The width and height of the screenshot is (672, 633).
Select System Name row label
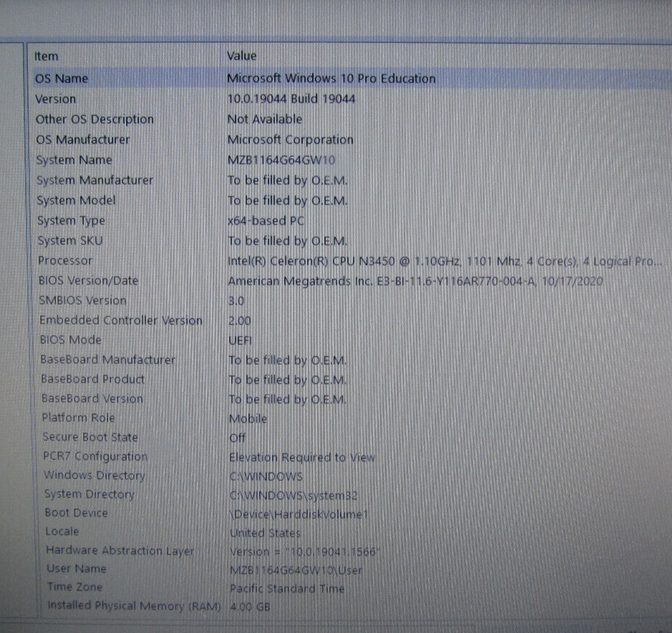74,160
